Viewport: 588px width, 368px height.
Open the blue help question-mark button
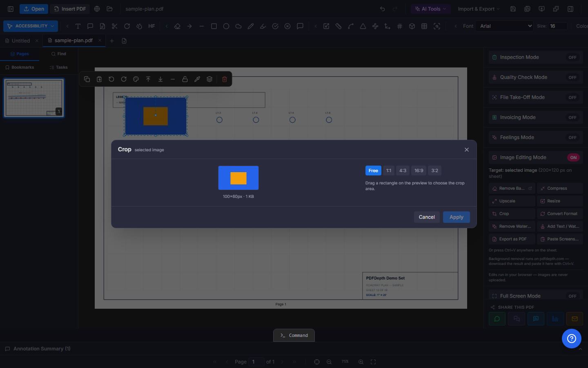click(x=572, y=339)
